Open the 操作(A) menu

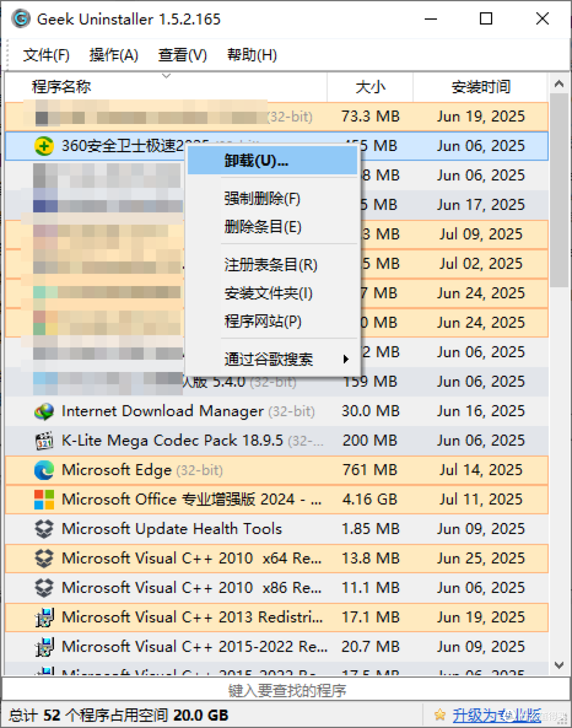click(x=114, y=55)
